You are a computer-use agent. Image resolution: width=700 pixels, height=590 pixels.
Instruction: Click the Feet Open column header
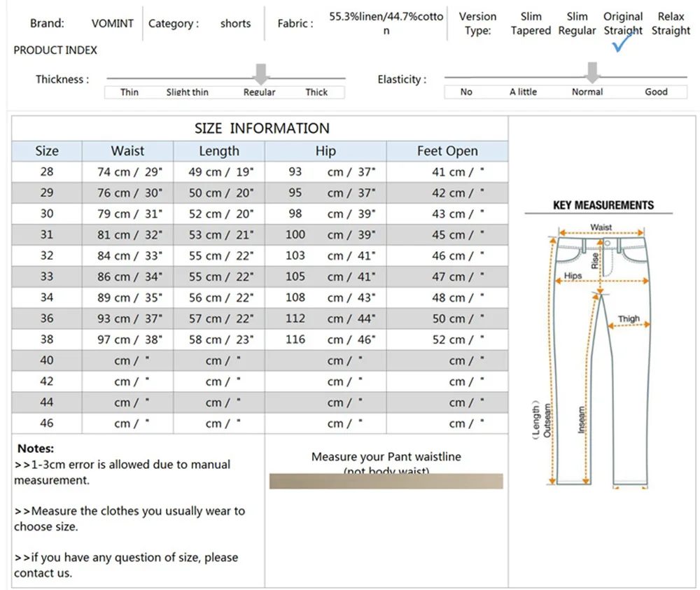[x=447, y=151]
